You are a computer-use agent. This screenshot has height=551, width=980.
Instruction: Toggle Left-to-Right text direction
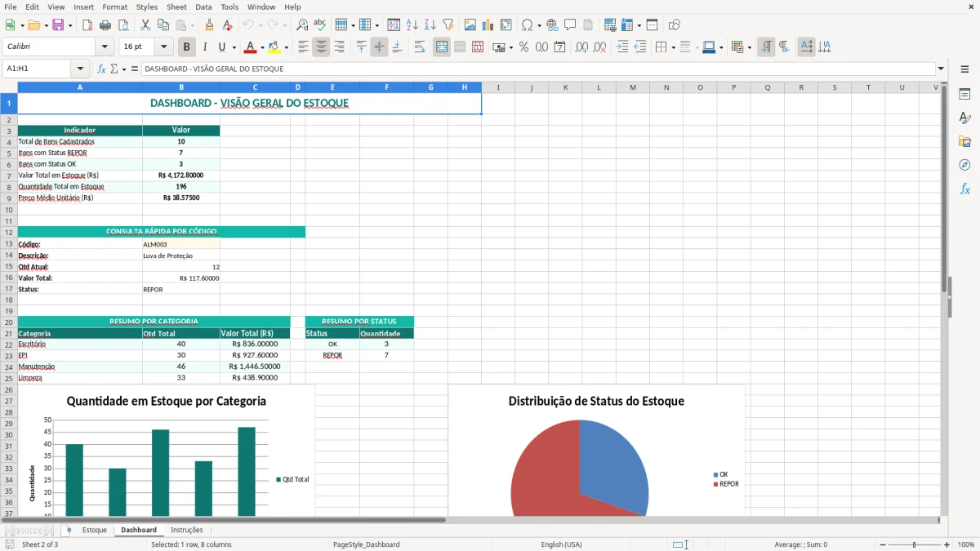coord(766,47)
